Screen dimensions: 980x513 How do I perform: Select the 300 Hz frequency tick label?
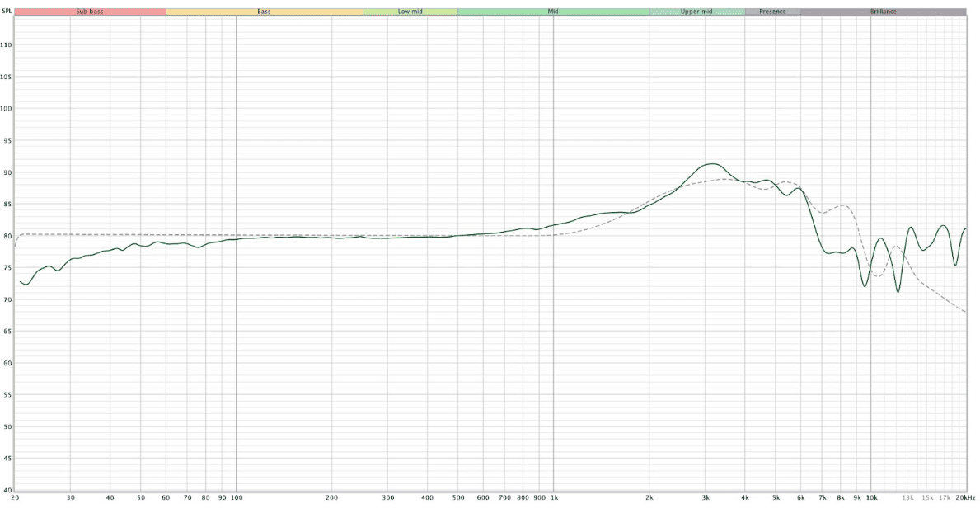coord(387,498)
